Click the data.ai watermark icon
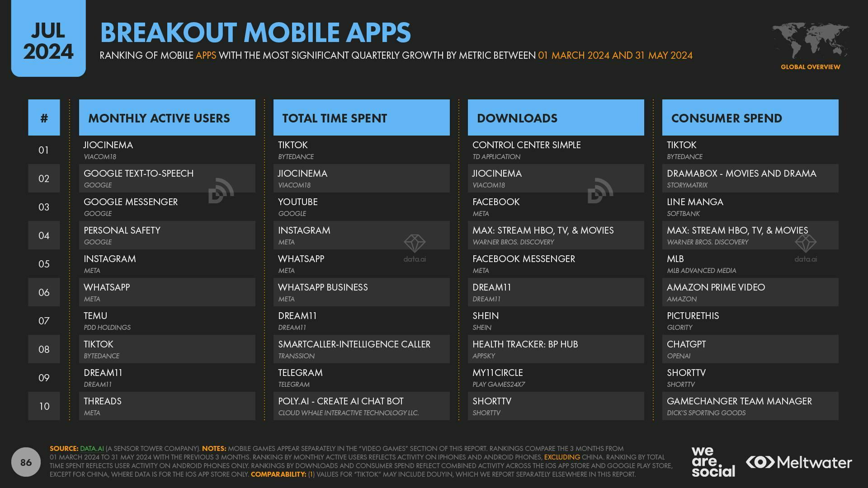868x488 pixels. pos(415,247)
